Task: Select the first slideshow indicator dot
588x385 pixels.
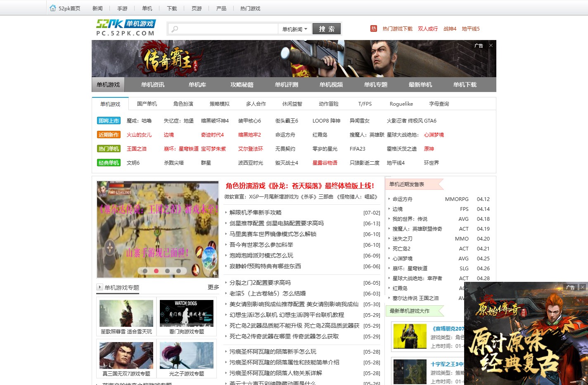Action: pyautogui.click(x=145, y=271)
